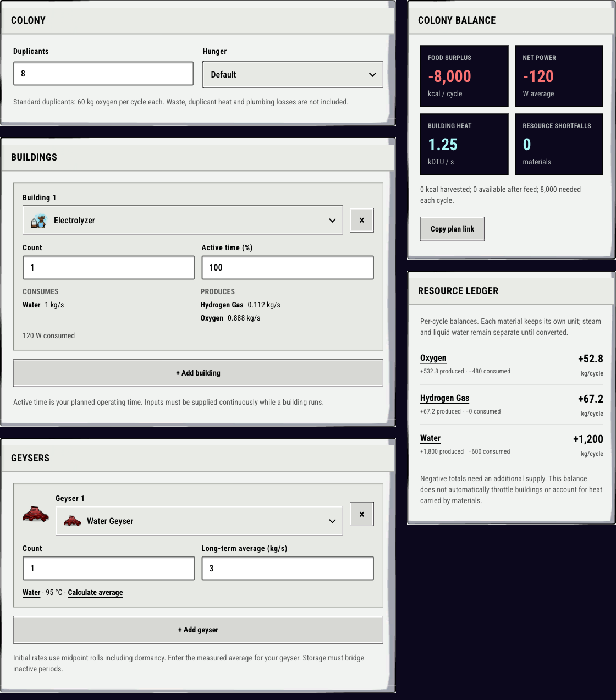Open the Hunger dropdown
Screen dimensions: 616x700
click(293, 74)
